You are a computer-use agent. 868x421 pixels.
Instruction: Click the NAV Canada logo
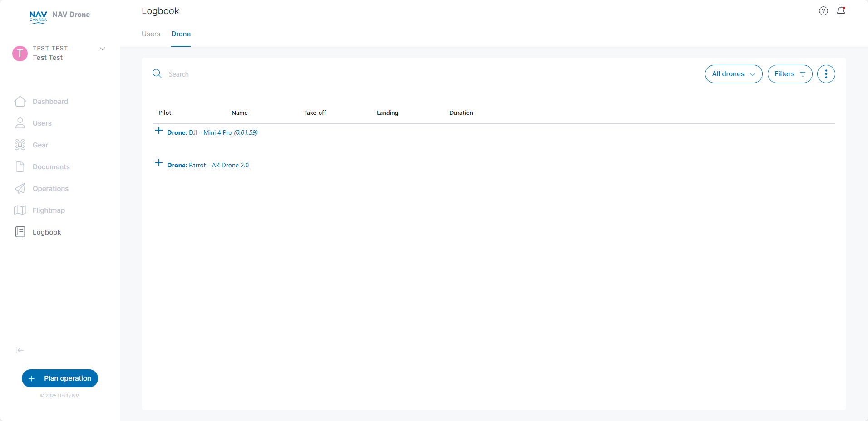(38, 17)
